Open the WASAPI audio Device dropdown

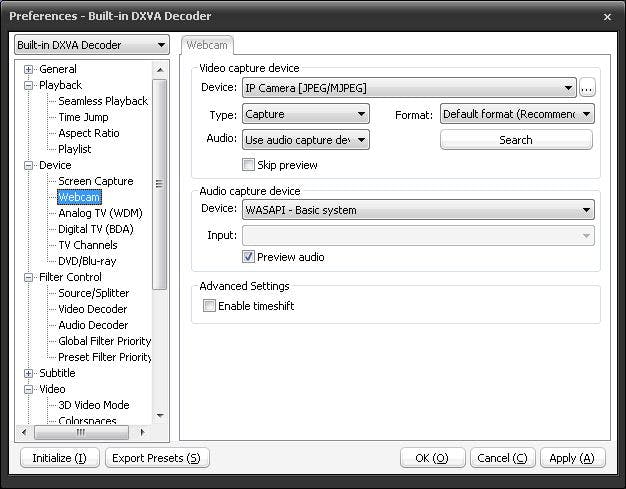418,210
